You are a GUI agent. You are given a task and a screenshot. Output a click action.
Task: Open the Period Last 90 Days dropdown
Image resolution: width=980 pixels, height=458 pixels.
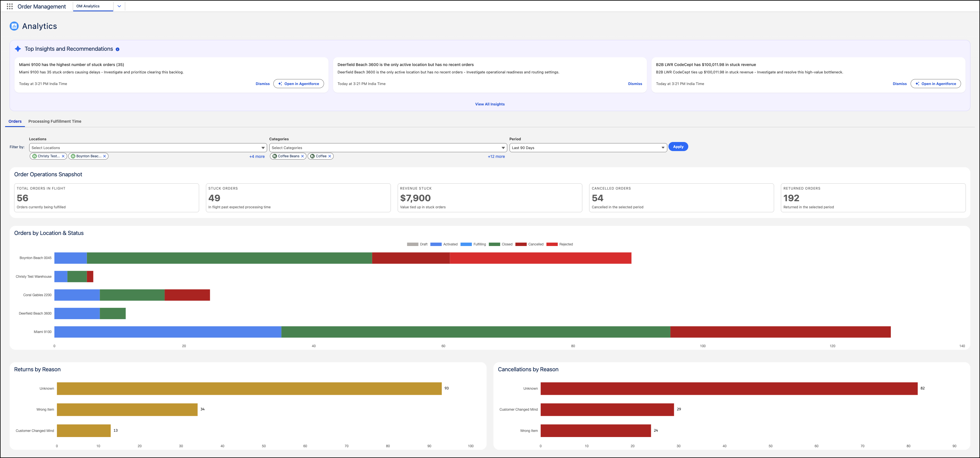tap(588, 148)
